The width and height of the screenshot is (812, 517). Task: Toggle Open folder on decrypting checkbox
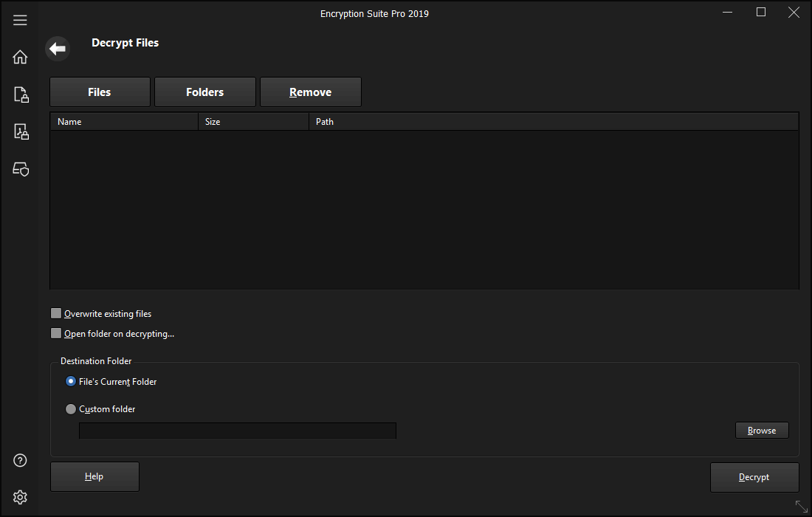pyautogui.click(x=56, y=333)
